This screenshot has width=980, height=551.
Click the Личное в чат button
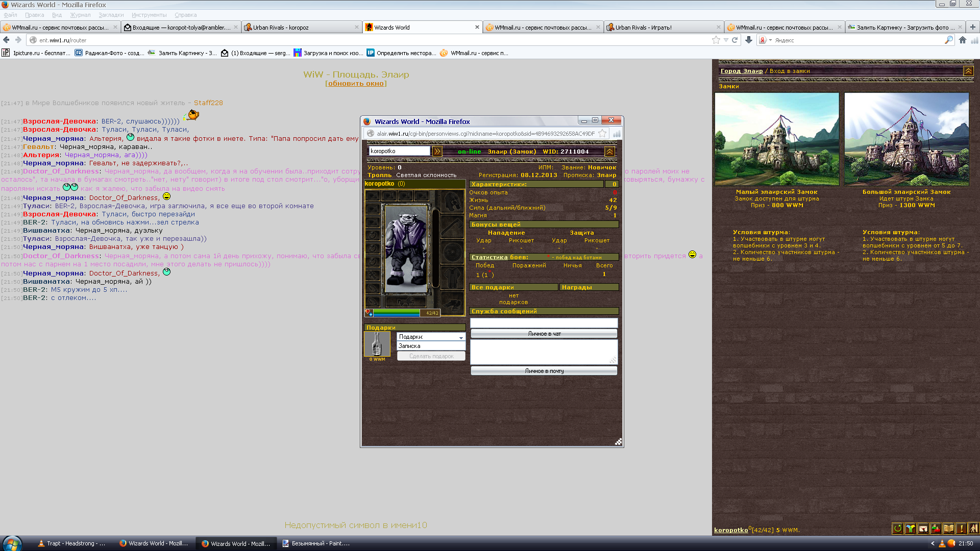click(x=544, y=334)
